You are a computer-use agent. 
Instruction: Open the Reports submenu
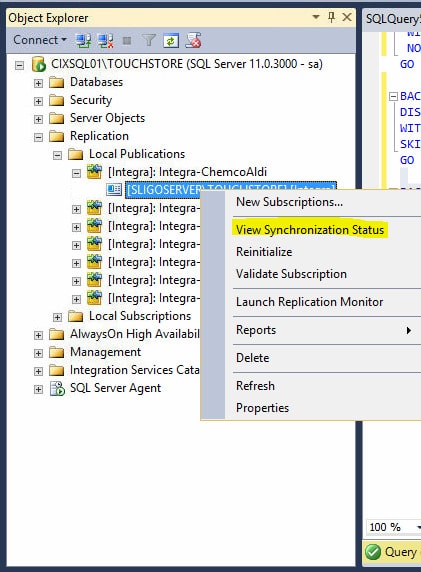click(x=323, y=330)
